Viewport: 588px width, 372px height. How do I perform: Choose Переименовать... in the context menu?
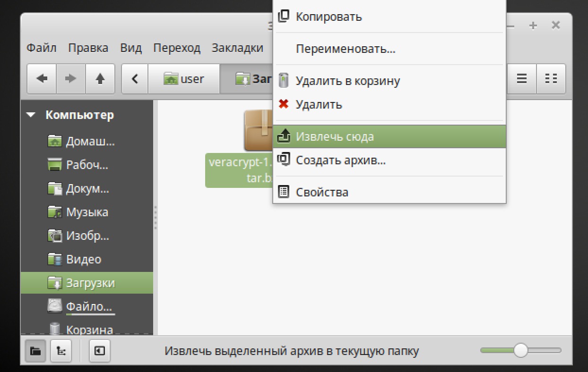(x=389, y=49)
